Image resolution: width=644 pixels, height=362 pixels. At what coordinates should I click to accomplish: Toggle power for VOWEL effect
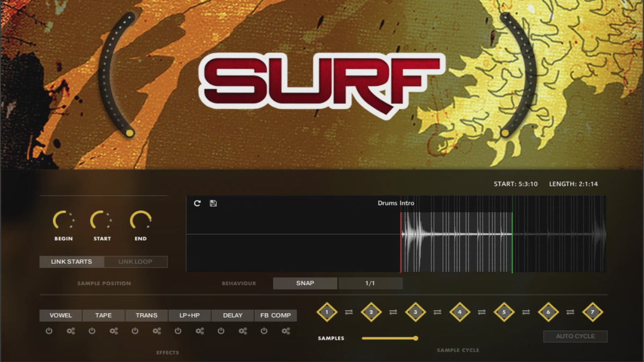point(49,331)
